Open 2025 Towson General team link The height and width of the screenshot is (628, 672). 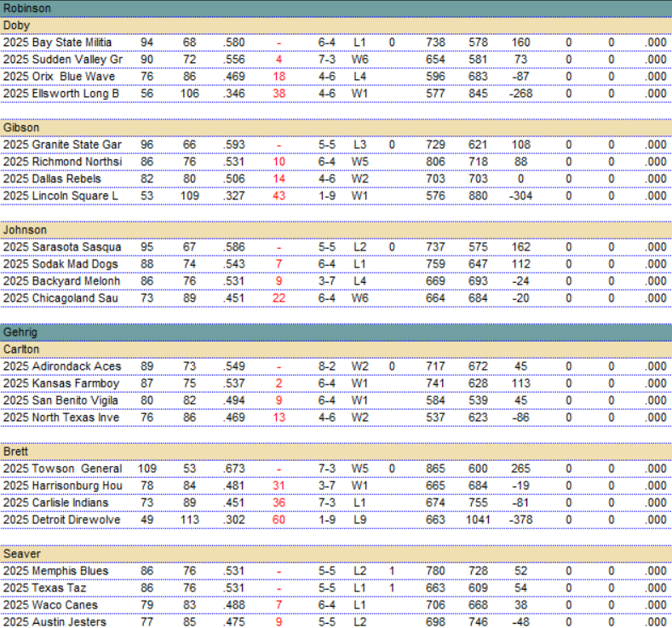coord(62,469)
